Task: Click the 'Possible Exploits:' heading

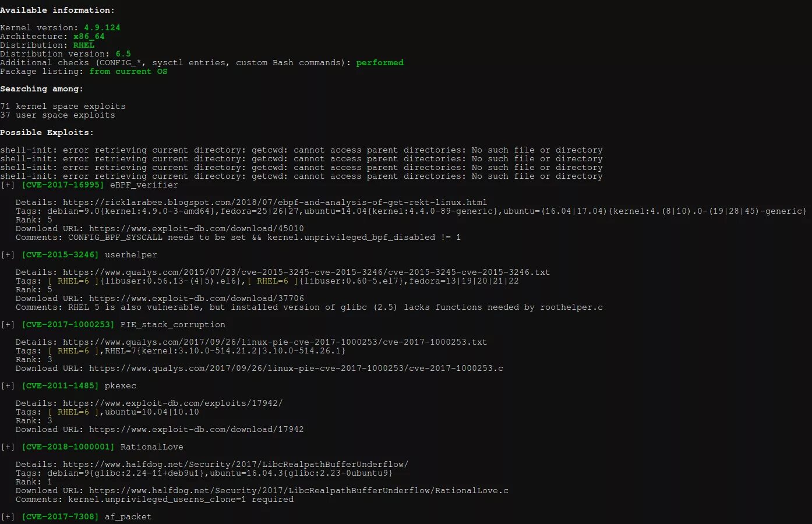Action: 47,132
